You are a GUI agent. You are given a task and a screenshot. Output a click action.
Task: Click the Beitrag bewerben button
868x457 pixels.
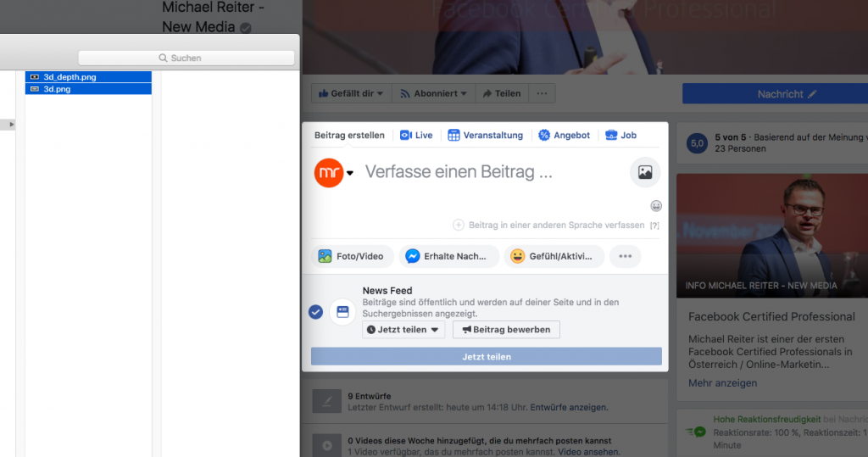pos(506,330)
